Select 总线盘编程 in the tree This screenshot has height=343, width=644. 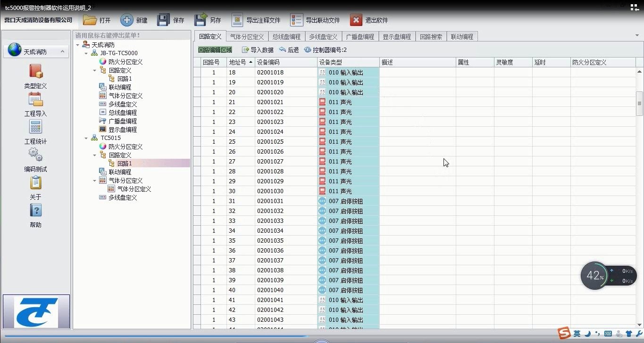click(122, 113)
